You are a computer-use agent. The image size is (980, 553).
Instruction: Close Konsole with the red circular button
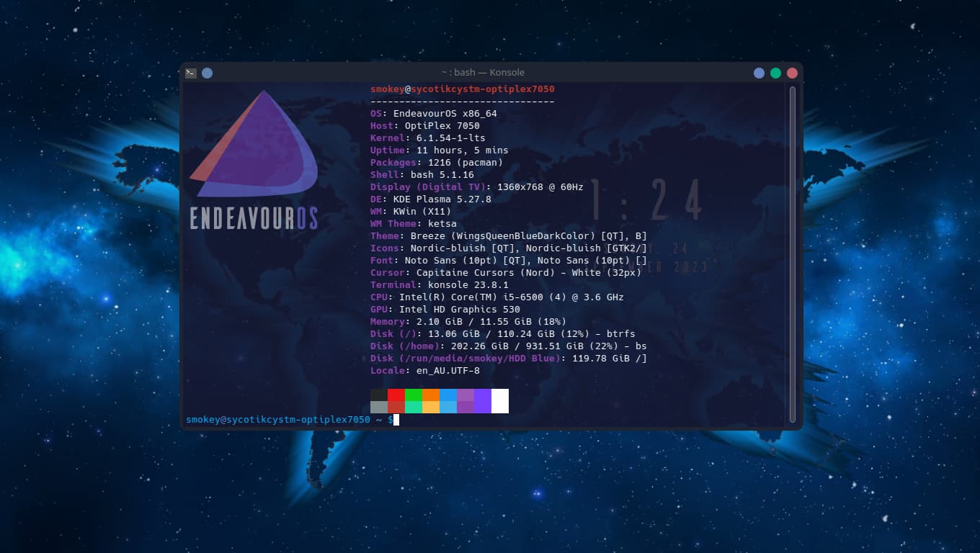(792, 73)
